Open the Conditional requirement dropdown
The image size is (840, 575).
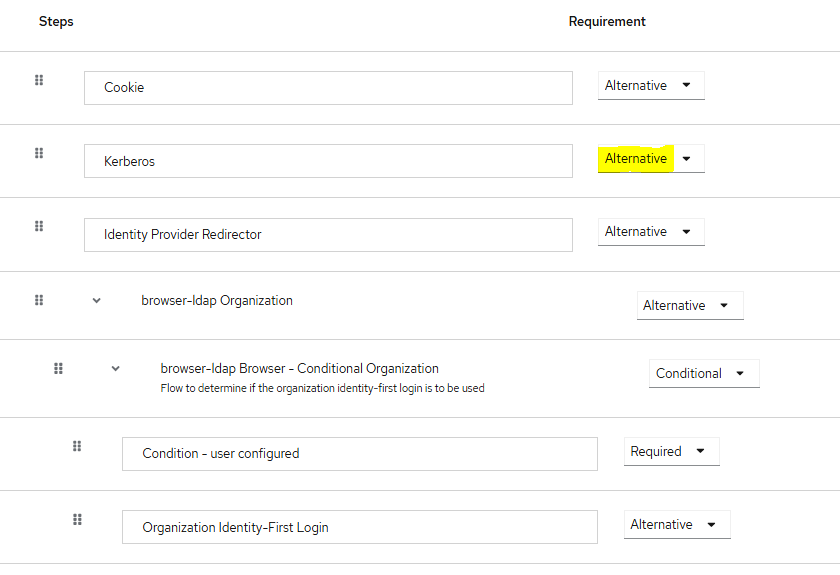703,374
